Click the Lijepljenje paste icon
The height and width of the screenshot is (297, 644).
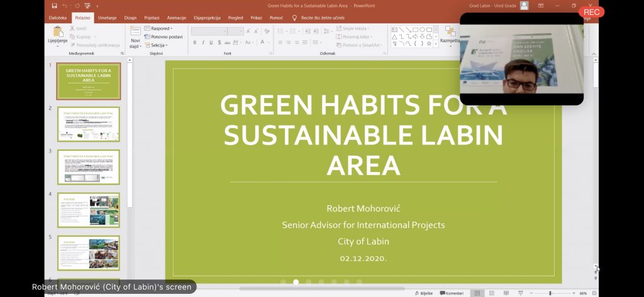(58, 31)
